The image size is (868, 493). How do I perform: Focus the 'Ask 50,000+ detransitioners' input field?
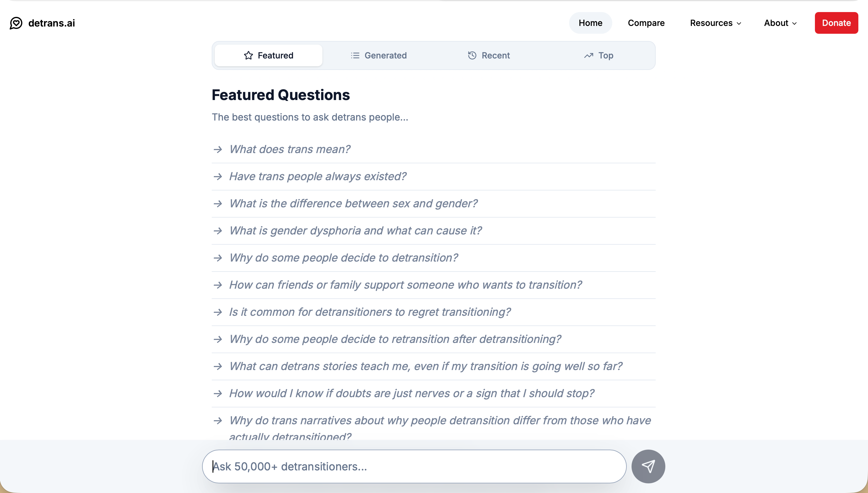pyautogui.click(x=414, y=466)
